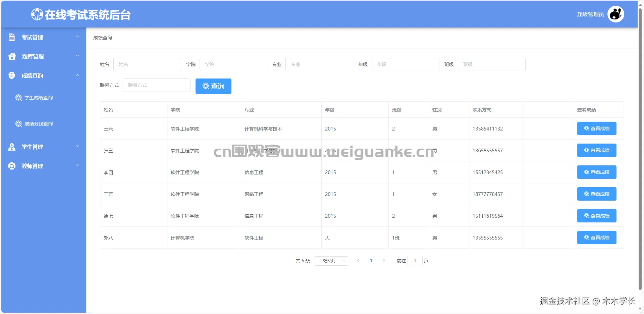Click phone number 13585411132
The image size is (644, 314).
[x=488, y=129]
